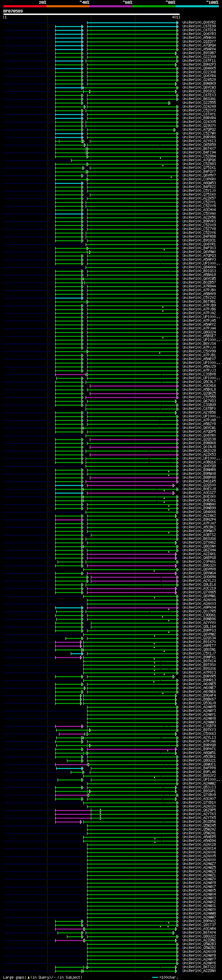The width and height of the screenshot is (222, 980).
Task: Open the UniRef100_A2ZK57 label
Action: tap(199, 198)
